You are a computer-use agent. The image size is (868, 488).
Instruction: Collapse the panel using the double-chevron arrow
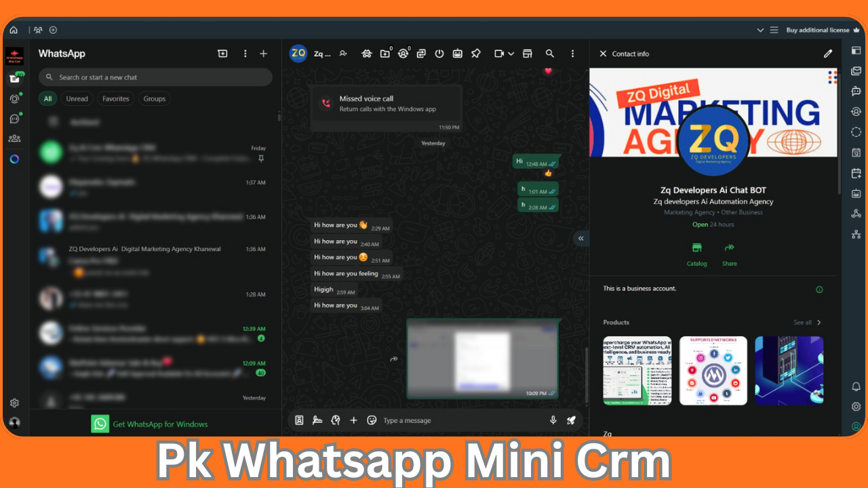pyautogui.click(x=580, y=238)
